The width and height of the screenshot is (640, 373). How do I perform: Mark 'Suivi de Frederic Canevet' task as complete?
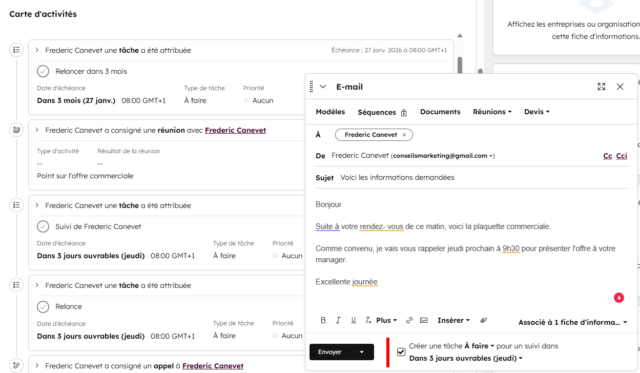tap(43, 226)
